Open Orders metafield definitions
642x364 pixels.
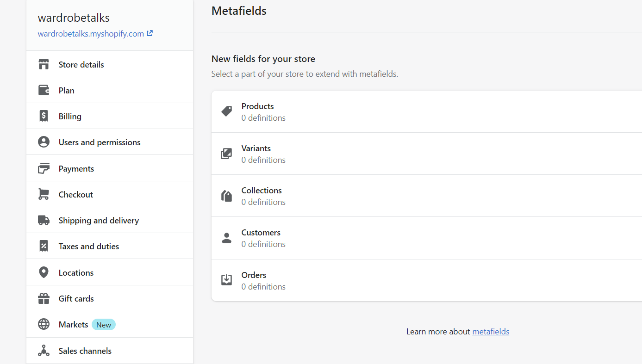point(427,280)
